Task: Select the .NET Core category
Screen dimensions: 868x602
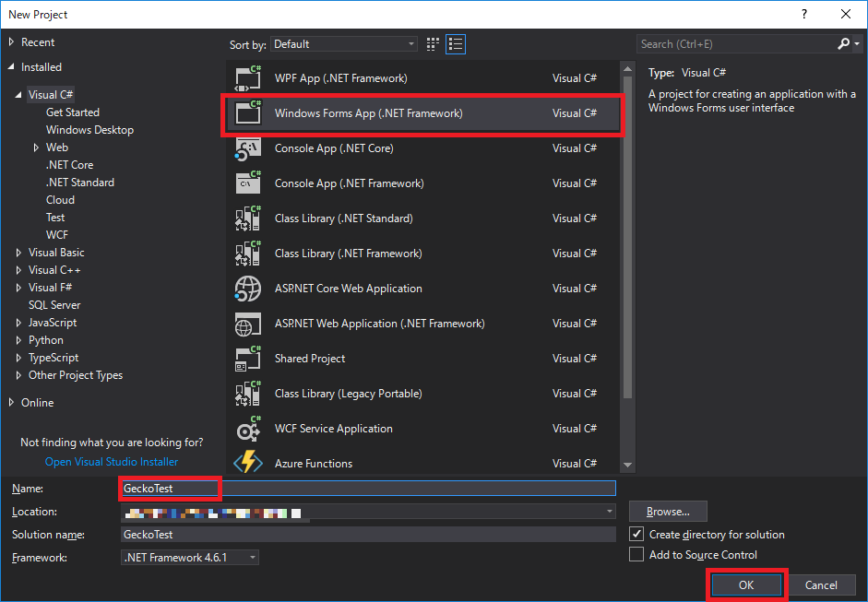Action: [70, 165]
